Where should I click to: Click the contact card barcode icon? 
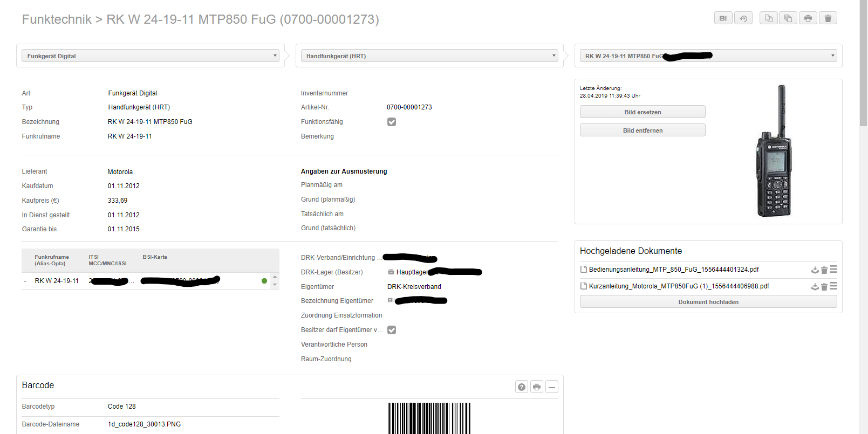723,18
